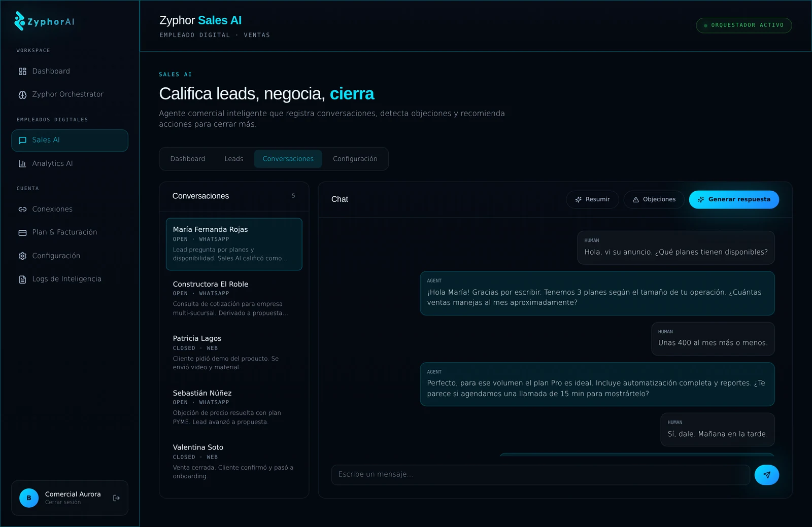Click the Orquestador Activo status badge
The width and height of the screenshot is (812, 527).
click(x=744, y=25)
